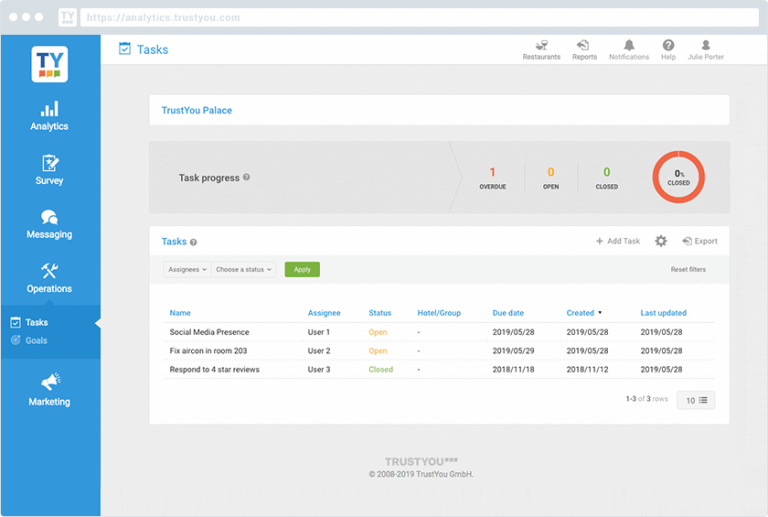
Task: Click the TrustYou logo in the sidebar
Action: click(x=49, y=64)
